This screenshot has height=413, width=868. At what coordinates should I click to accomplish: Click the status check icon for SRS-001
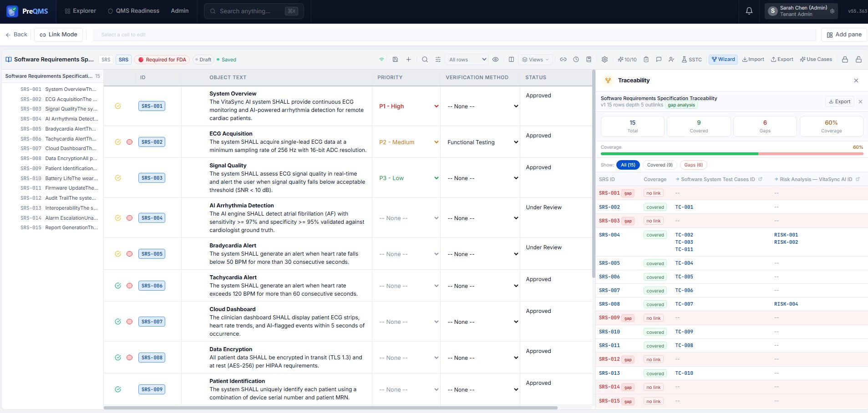tap(118, 106)
